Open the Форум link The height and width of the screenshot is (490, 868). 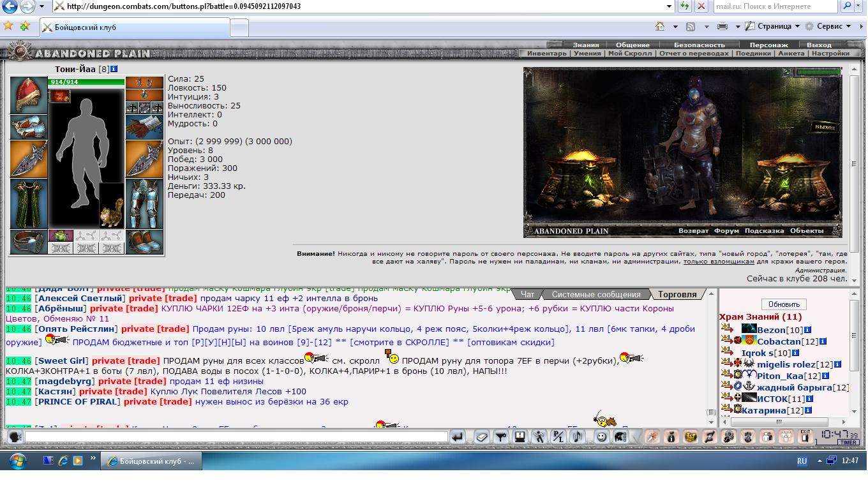pyautogui.click(x=726, y=231)
